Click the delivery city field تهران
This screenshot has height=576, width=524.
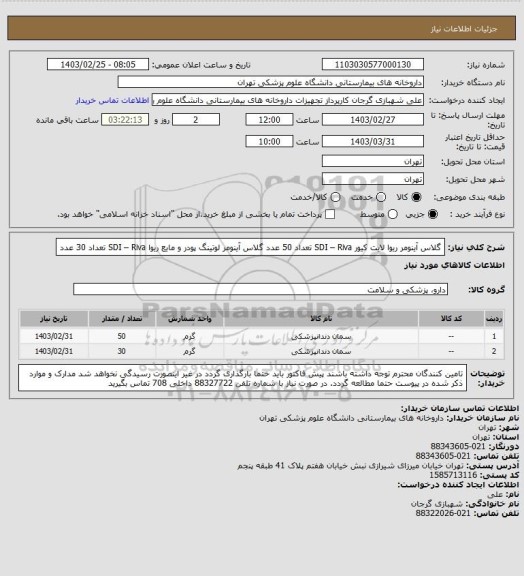coord(373,179)
